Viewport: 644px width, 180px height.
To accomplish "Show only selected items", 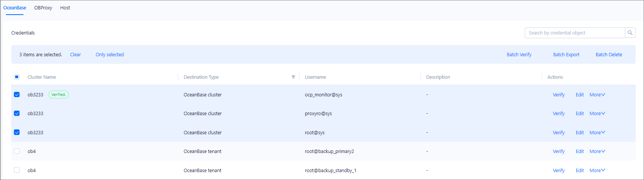I will [x=109, y=55].
